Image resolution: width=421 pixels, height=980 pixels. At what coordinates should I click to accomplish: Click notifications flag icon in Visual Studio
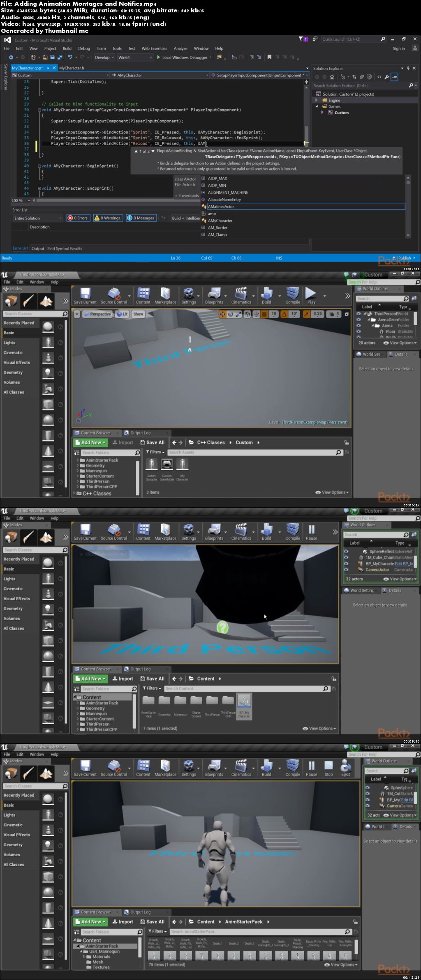301,39
